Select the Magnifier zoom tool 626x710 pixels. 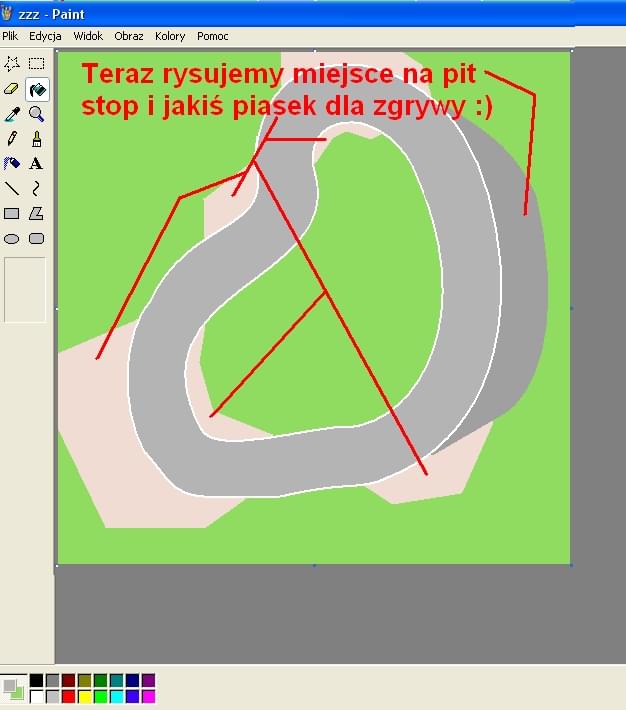[x=37, y=114]
